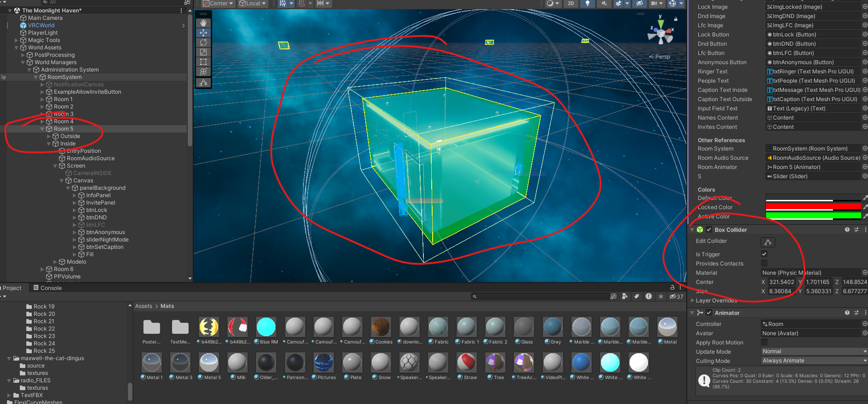
Task: Select the Rotate tool in Scene toolbar
Action: [203, 42]
